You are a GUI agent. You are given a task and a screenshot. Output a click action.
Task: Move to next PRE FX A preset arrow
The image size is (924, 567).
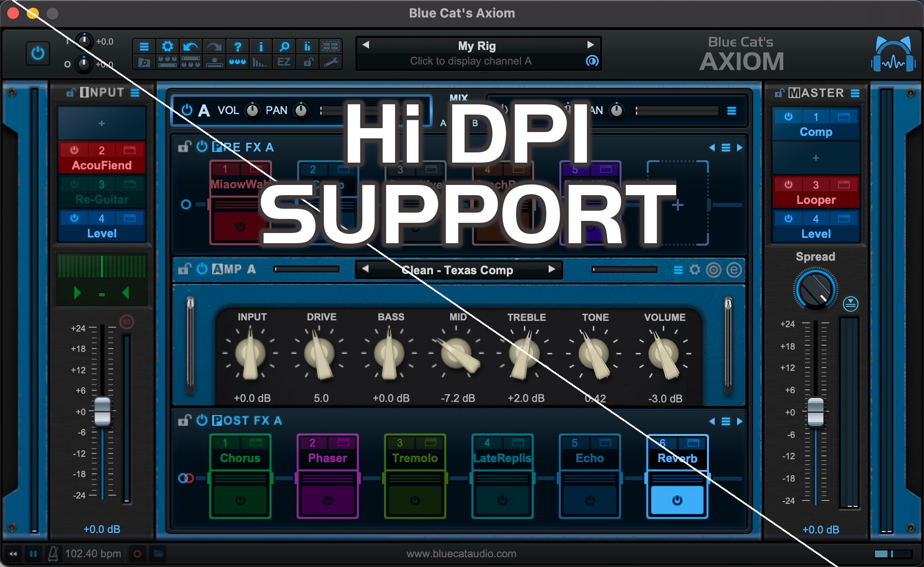pyautogui.click(x=739, y=148)
